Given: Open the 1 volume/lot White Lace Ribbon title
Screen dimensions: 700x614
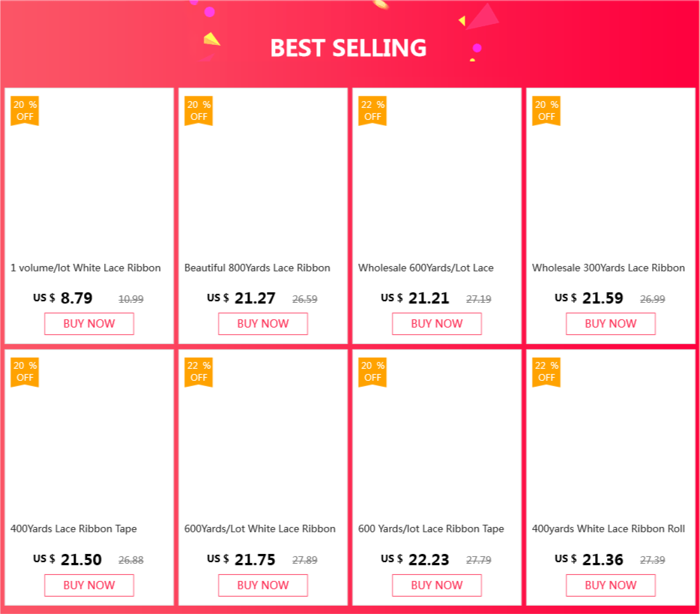Looking at the screenshot, I should click(x=85, y=268).
